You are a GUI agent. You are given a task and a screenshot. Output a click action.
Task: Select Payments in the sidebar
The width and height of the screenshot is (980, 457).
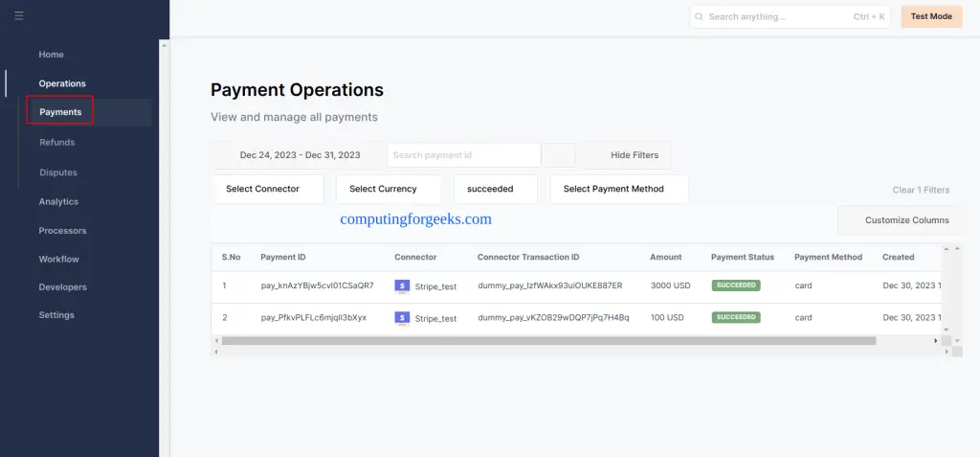click(60, 112)
